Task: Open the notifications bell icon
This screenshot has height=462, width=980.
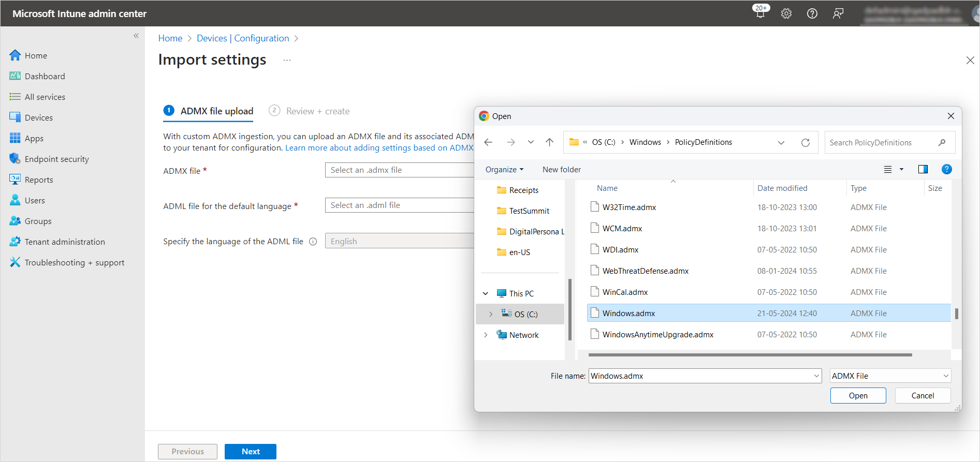Action: (x=760, y=13)
